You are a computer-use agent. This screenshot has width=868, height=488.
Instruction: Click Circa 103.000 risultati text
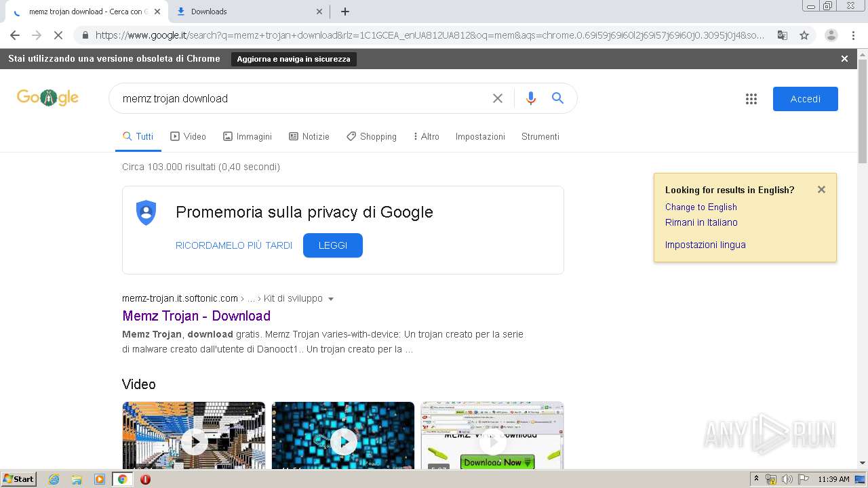click(x=201, y=167)
